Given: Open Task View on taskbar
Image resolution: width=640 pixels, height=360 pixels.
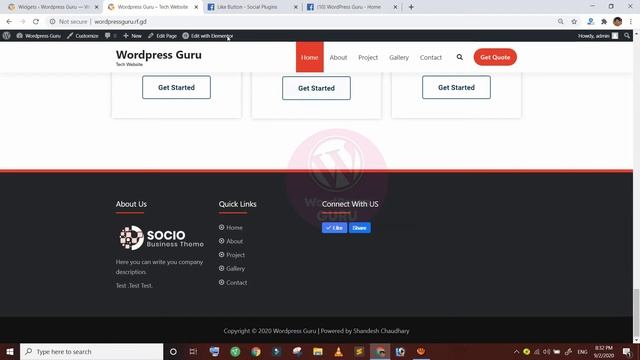Looking at the screenshot, I should pos(193,351).
